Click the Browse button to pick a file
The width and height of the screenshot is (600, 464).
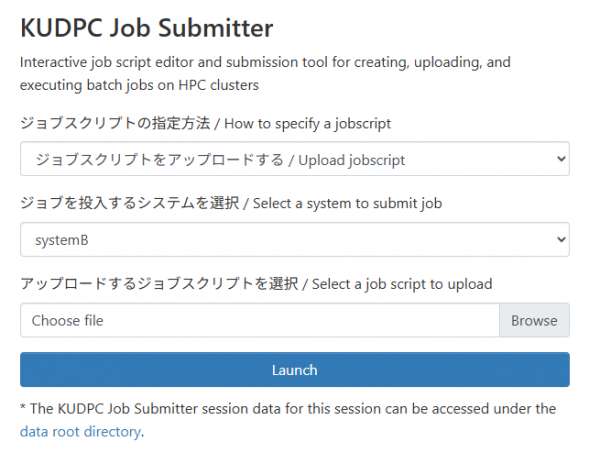(x=534, y=320)
